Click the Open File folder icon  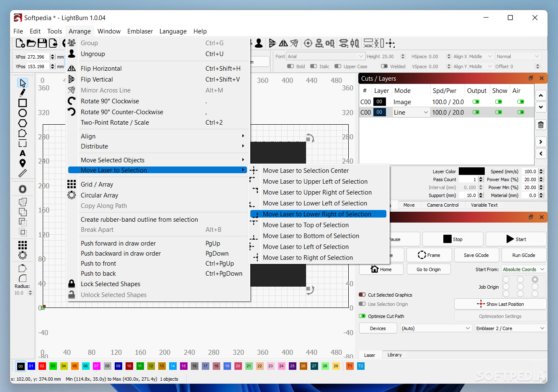pyautogui.click(x=31, y=43)
